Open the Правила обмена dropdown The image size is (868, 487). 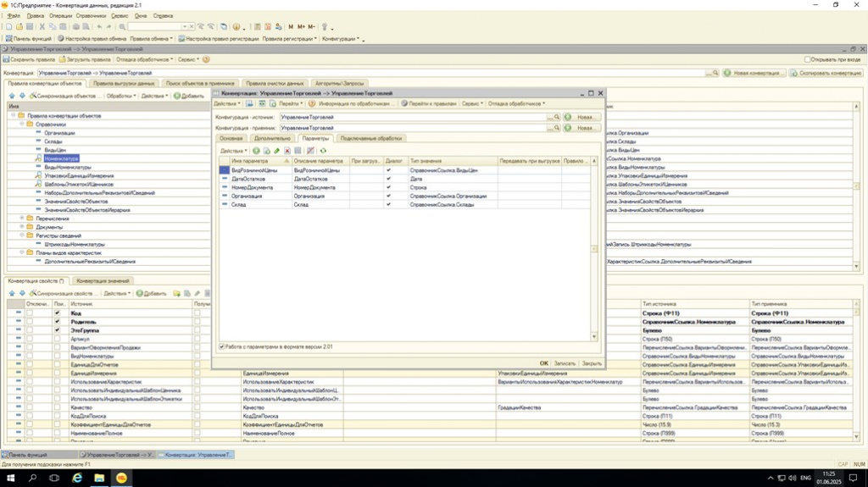coord(151,39)
